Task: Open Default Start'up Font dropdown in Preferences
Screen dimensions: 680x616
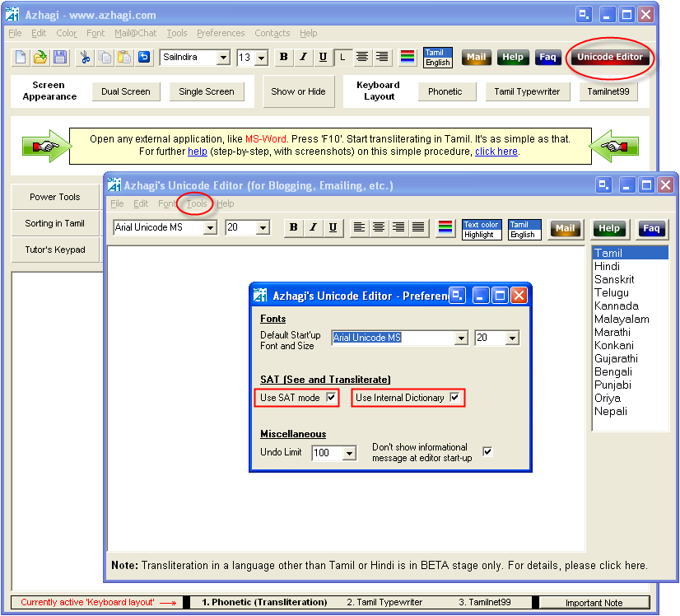Action: [461, 338]
